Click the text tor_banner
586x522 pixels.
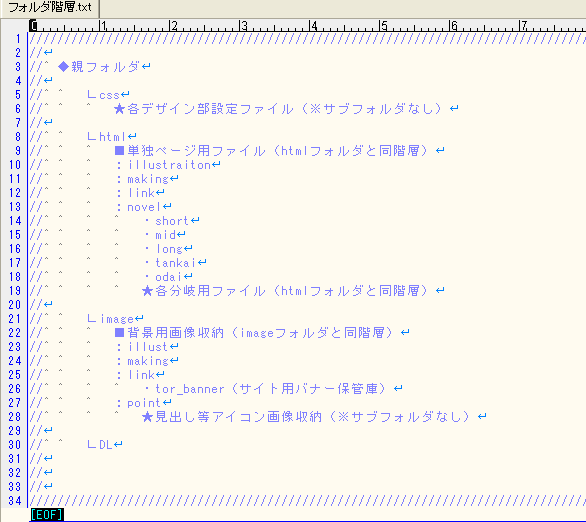click(x=190, y=389)
